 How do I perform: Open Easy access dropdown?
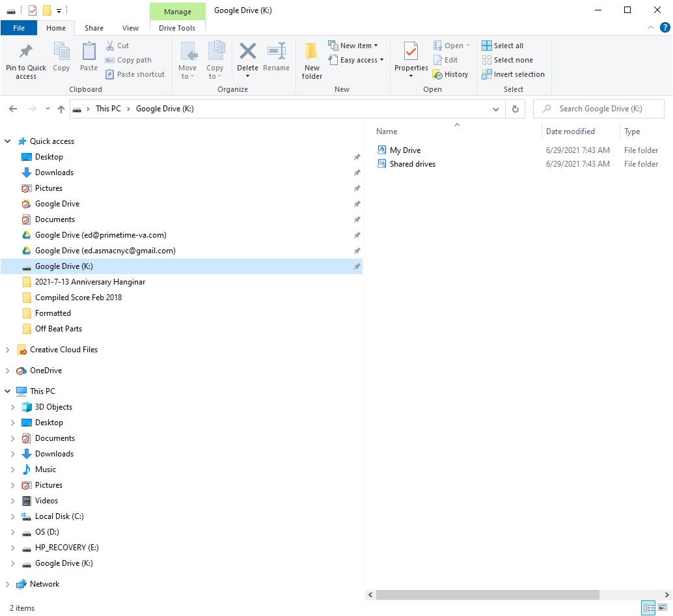(x=356, y=60)
